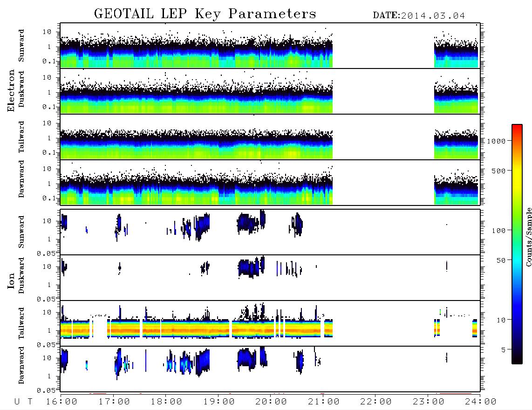Screen dimensions: 532x410
Task: Click the Ion Tailward orange band near 18:00
Action: click(x=166, y=329)
